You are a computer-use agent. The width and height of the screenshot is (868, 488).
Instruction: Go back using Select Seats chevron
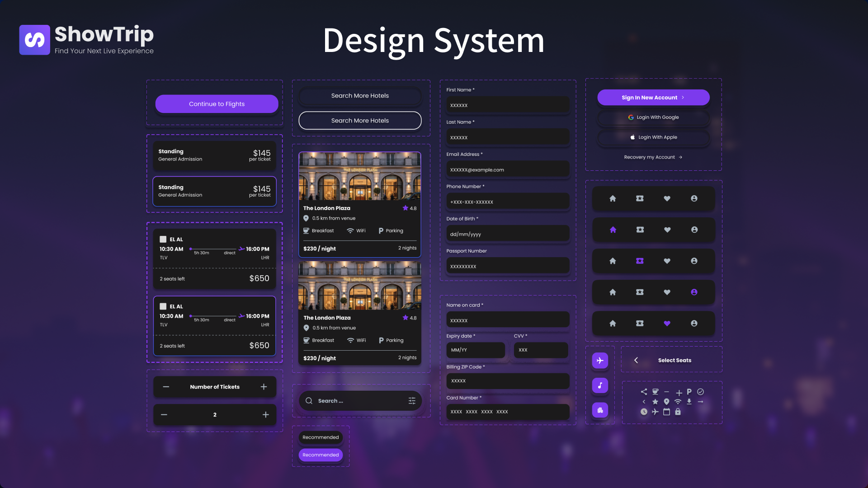point(636,360)
